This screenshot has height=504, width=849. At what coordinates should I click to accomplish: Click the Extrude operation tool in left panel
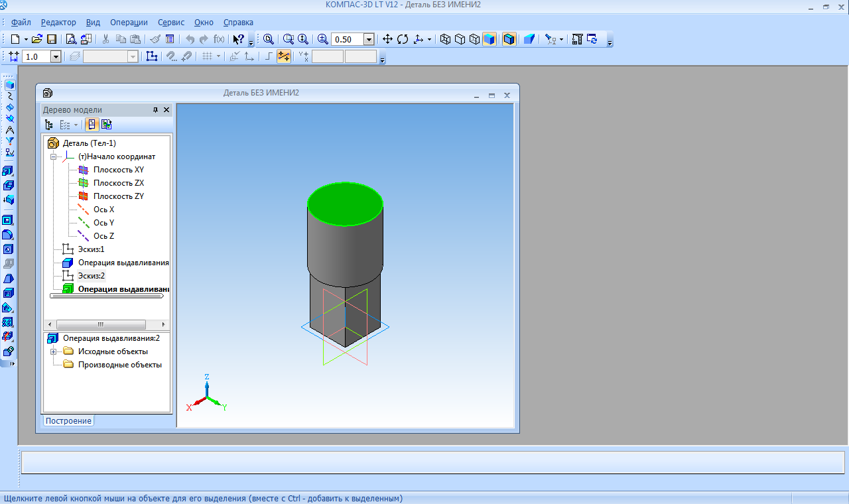tap(9, 171)
